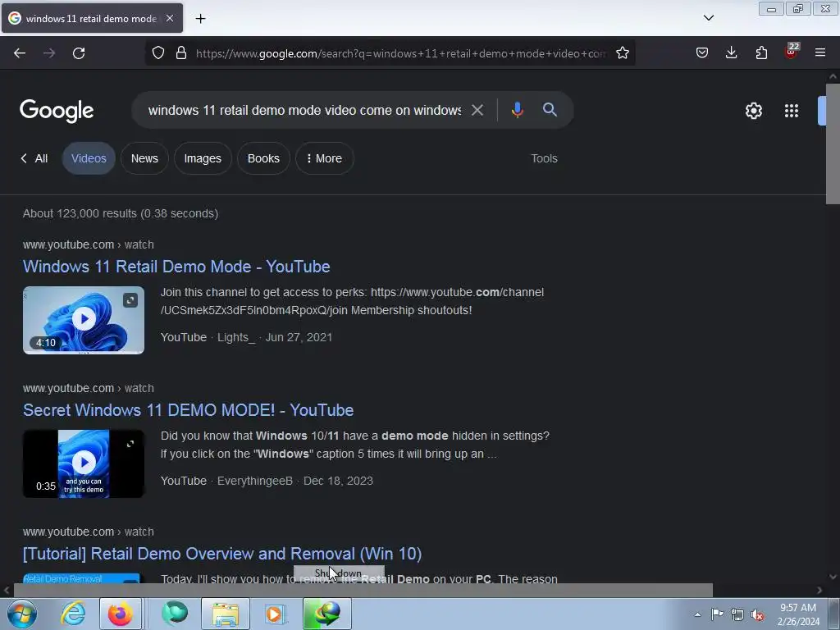Open Windows Media Player from taskbar

pyautogui.click(x=276, y=614)
